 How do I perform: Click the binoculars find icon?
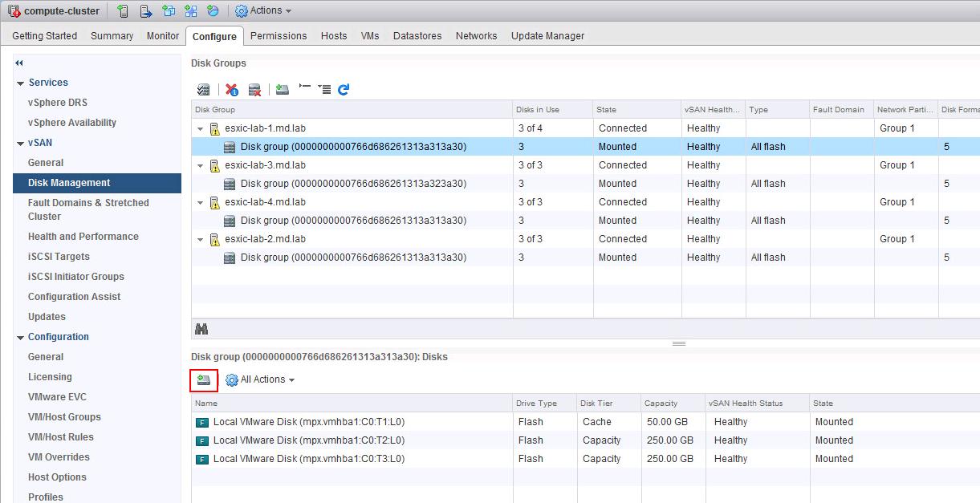[201, 329]
